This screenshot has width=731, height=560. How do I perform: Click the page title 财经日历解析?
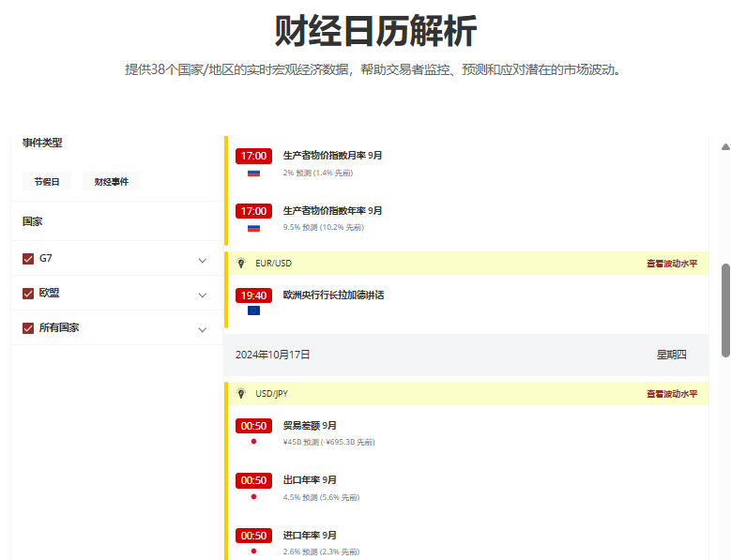pos(375,31)
